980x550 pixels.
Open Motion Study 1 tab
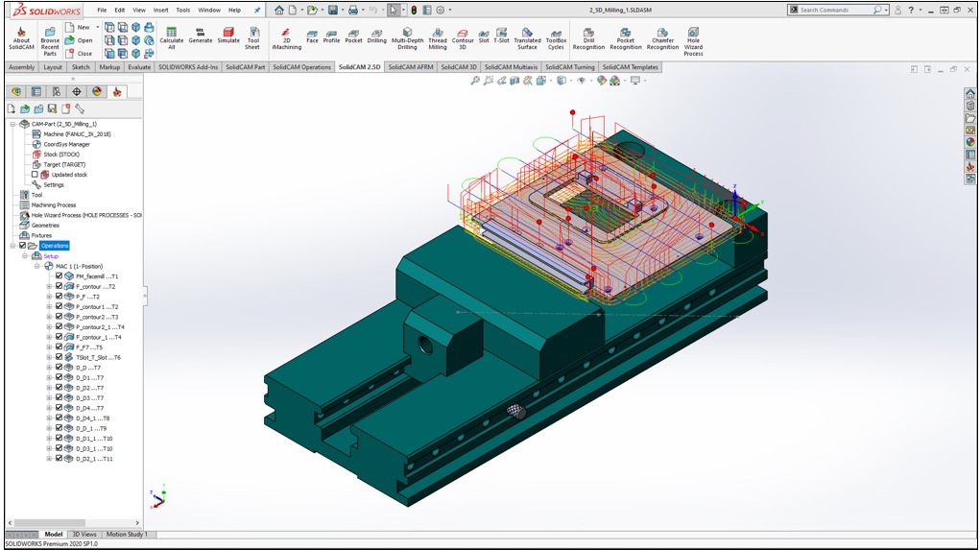[127, 535]
